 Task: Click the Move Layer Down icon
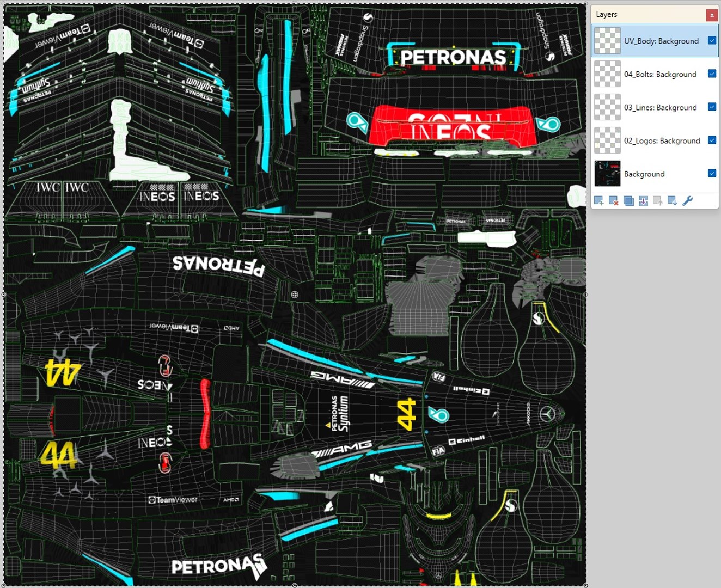(673, 201)
